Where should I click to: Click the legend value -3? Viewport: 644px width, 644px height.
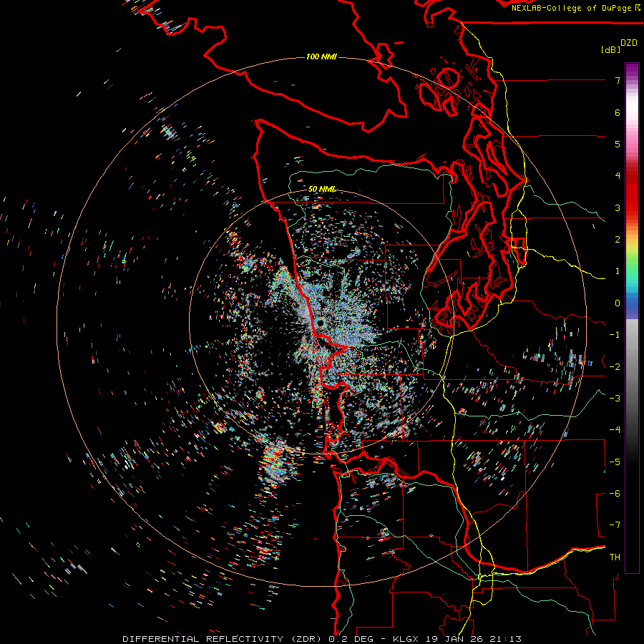coord(615,399)
